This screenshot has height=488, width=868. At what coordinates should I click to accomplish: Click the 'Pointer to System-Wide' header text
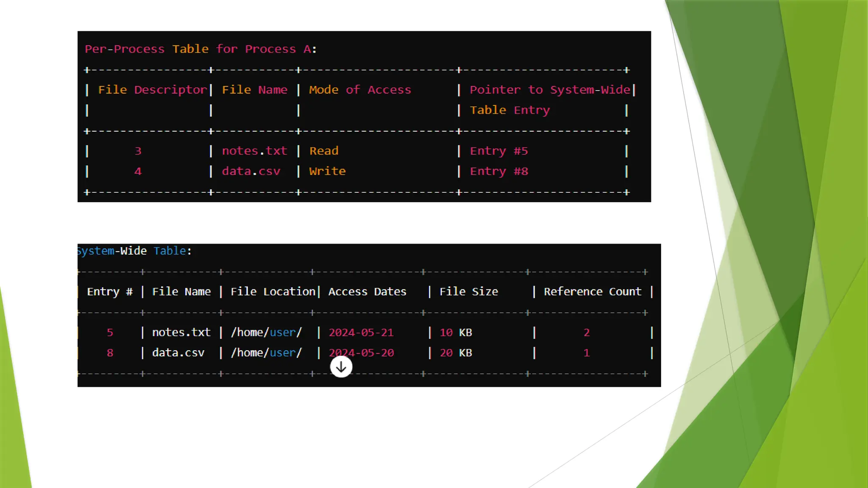pos(550,90)
